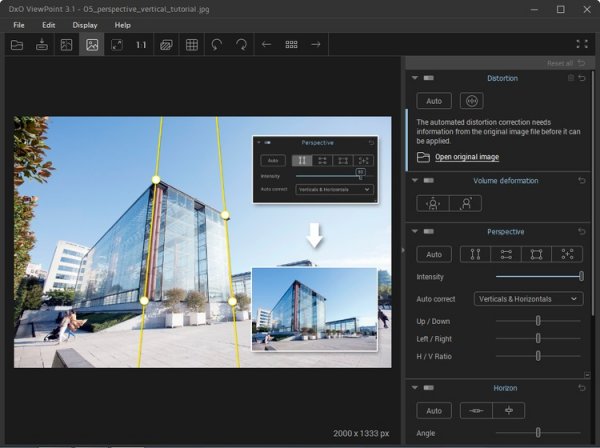The height and width of the screenshot is (448, 600).
Task: Open the Display menu
Action: point(85,24)
